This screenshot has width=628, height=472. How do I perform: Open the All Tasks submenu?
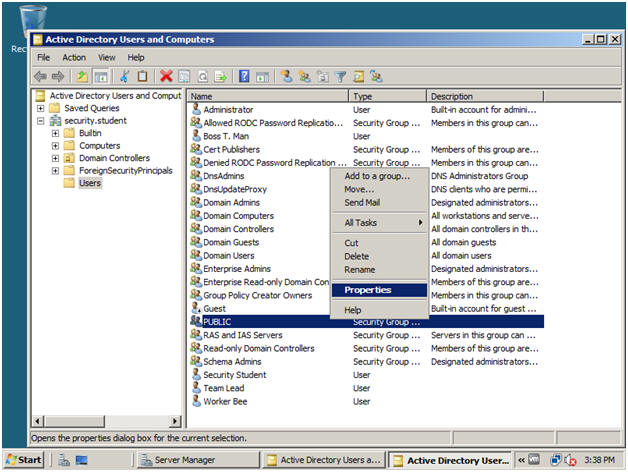[379, 222]
